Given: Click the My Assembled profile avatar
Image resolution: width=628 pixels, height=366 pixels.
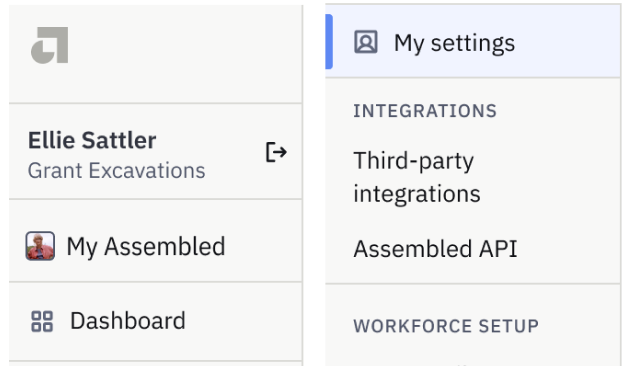Looking at the screenshot, I should (x=40, y=246).
